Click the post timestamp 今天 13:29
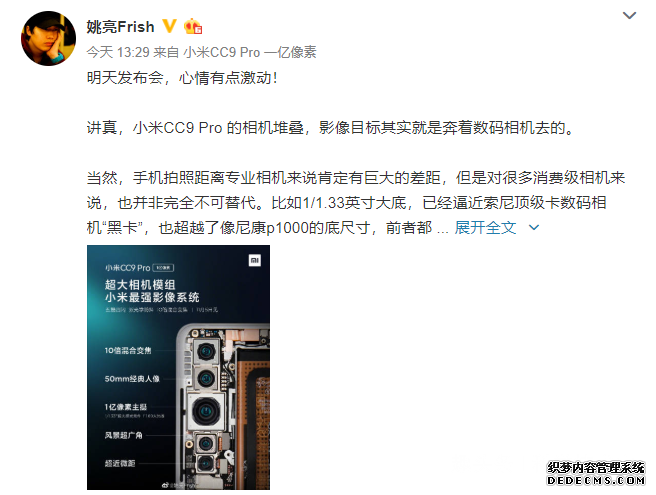The height and width of the screenshot is (495, 656). (x=118, y=52)
